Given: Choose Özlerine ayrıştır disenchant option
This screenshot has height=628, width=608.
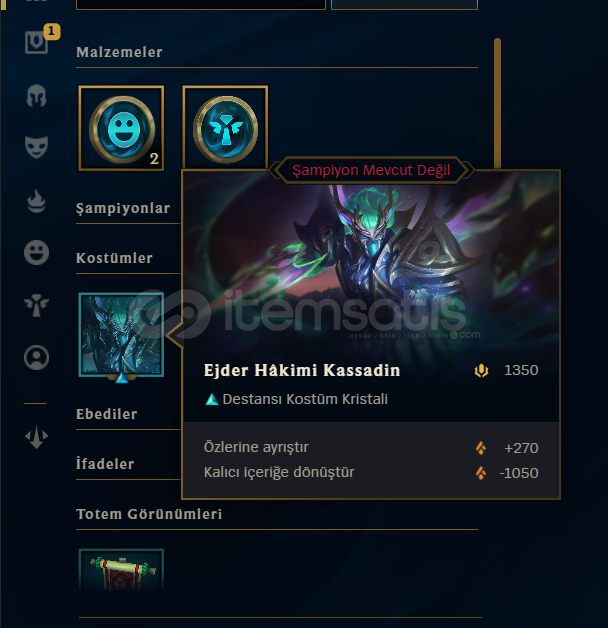Looking at the screenshot, I should pos(371,447).
